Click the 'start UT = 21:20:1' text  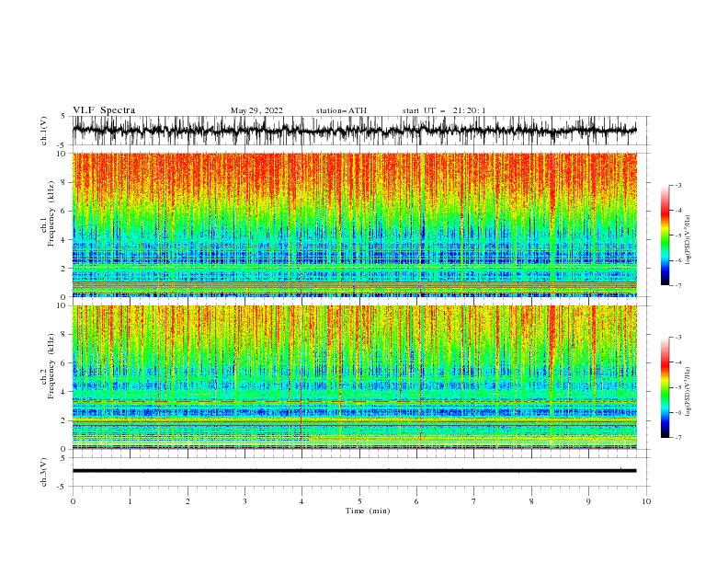coord(443,110)
